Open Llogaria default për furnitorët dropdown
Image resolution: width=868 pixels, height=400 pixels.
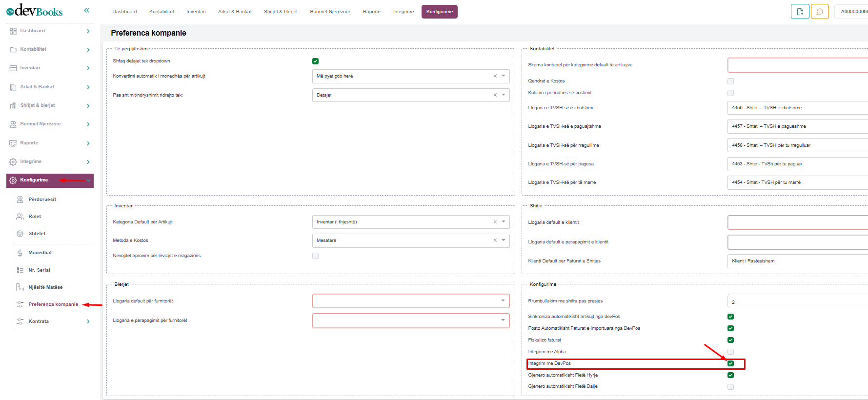[503, 301]
